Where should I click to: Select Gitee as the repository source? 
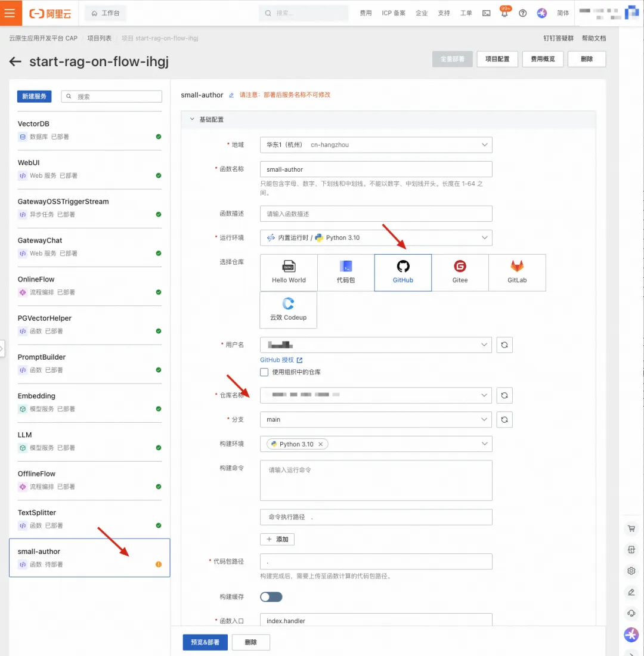460,273
